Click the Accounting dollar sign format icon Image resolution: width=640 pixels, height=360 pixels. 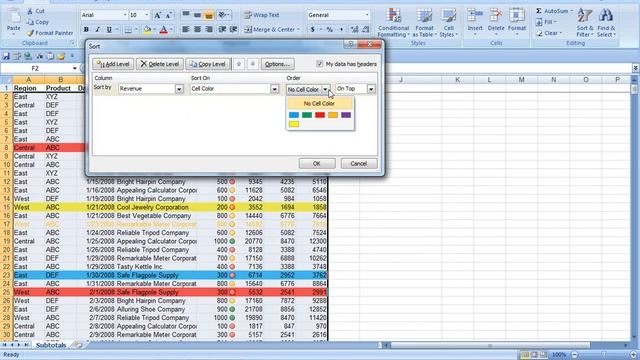313,29
